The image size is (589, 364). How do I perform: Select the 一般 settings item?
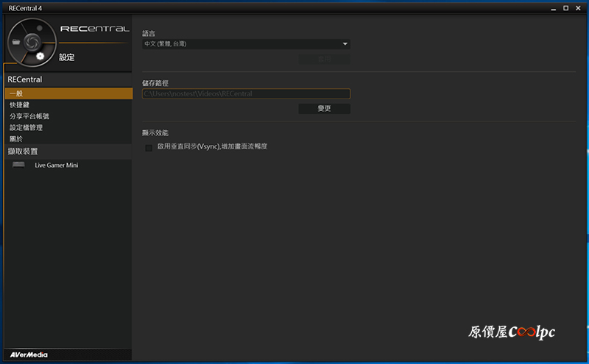point(68,93)
